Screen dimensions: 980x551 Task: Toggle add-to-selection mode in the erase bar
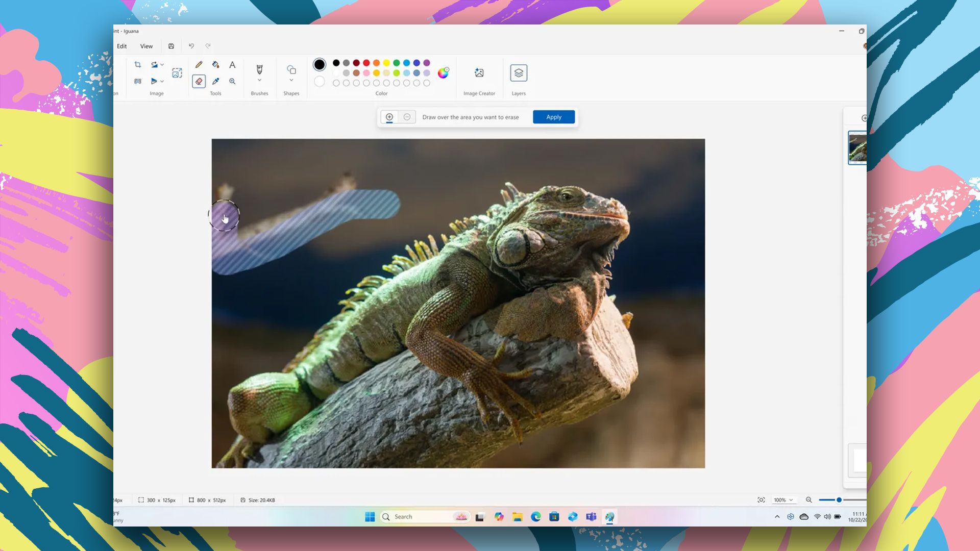(389, 117)
